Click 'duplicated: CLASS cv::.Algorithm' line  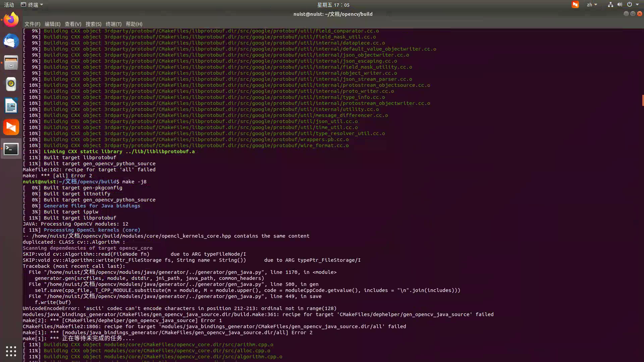74,242
